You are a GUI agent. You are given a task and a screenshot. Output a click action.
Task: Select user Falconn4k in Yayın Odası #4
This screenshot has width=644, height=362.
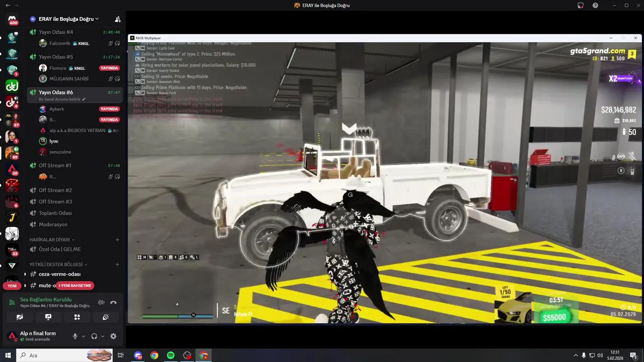tap(79, 43)
